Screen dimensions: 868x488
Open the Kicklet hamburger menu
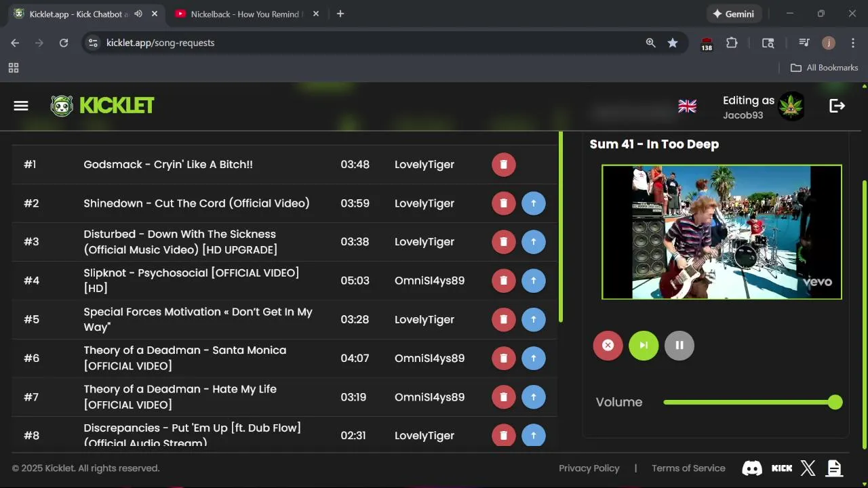pyautogui.click(x=21, y=106)
